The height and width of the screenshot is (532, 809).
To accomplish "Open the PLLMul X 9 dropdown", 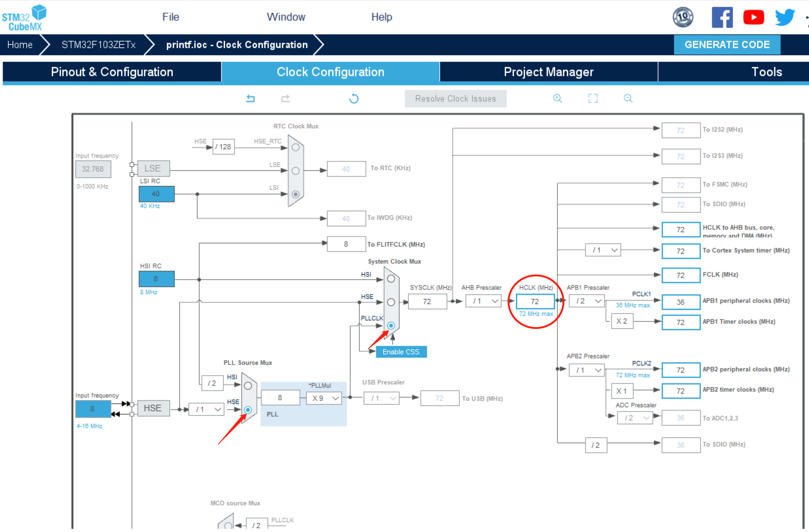I will coord(324,398).
